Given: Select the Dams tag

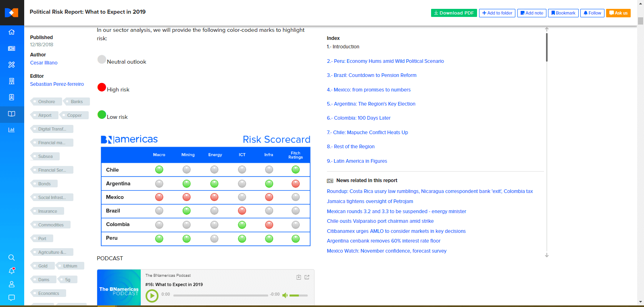Looking at the screenshot, I should point(44,280).
